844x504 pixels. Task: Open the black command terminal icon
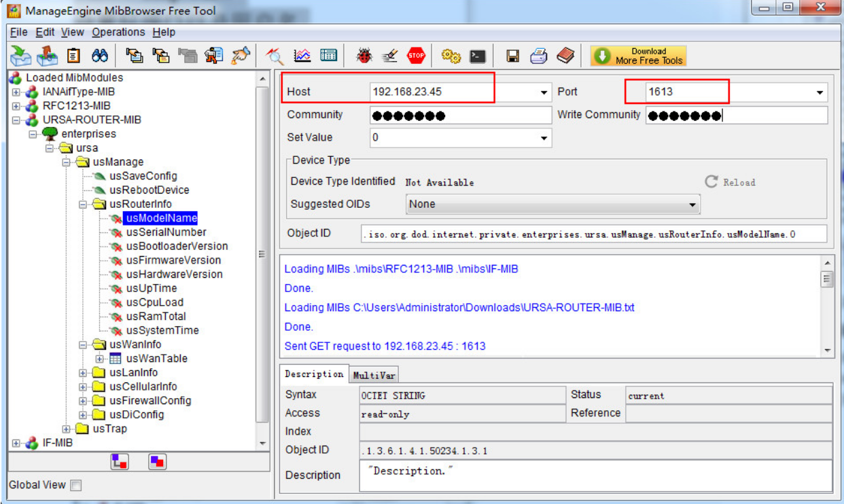[x=478, y=56]
